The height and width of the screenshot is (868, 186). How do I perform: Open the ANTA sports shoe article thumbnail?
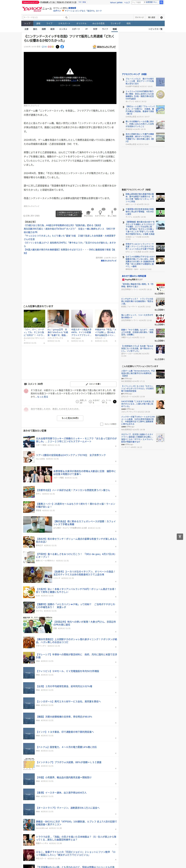click(x=82, y=318)
